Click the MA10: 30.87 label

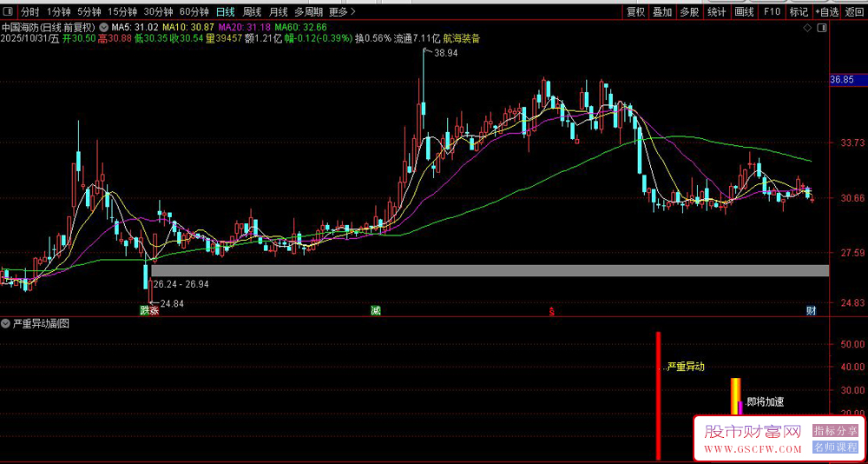pos(188,27)
